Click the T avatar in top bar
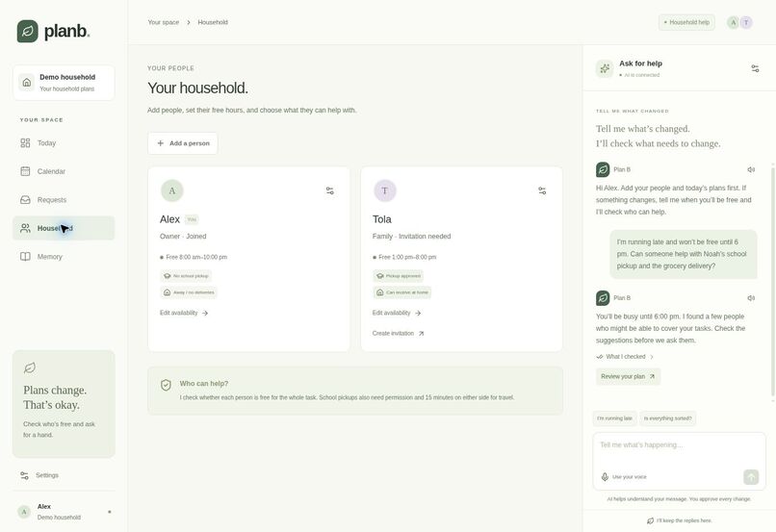Viewport: 776px width, 532px height. click(746, 22)
